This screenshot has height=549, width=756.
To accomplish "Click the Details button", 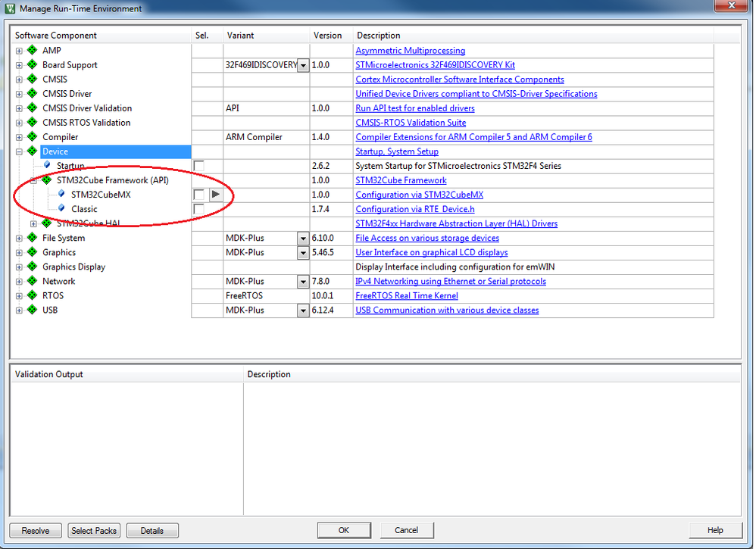I will 152,530.
